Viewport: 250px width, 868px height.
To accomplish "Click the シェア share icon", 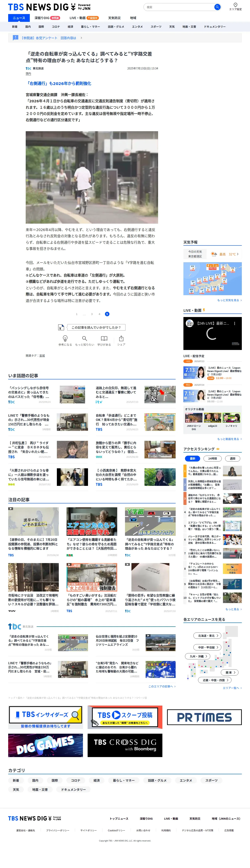I will click(121, 338).
